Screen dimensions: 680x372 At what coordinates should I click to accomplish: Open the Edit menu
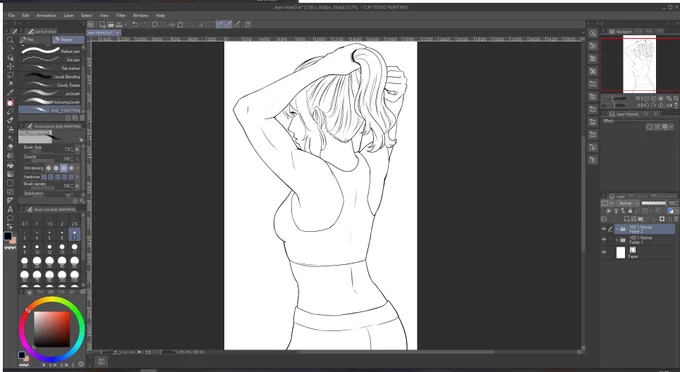26,15
